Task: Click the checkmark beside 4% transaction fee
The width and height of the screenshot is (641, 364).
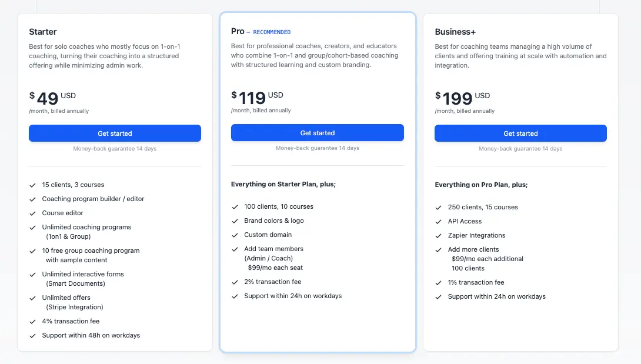Action: [x=33, y=322]
